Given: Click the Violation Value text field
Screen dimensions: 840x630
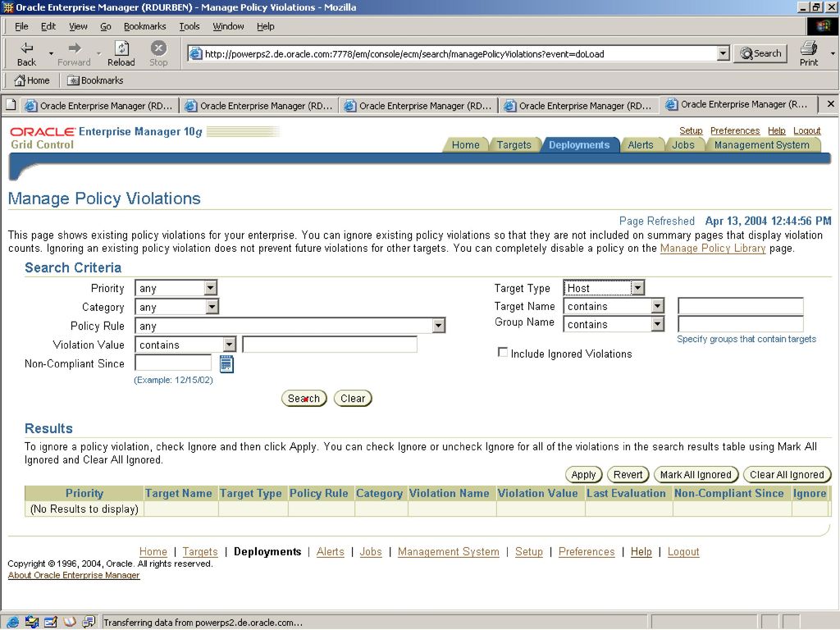Looking at the screenshot, I should pyautogui.click(x=330, y=344).
